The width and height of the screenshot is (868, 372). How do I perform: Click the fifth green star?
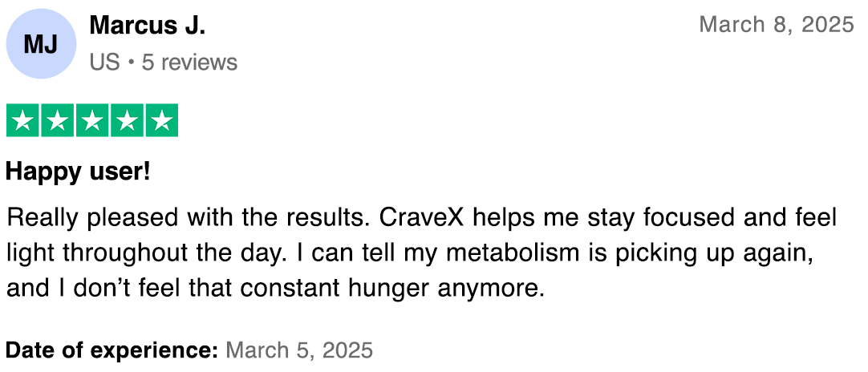(x=161, y=121)
